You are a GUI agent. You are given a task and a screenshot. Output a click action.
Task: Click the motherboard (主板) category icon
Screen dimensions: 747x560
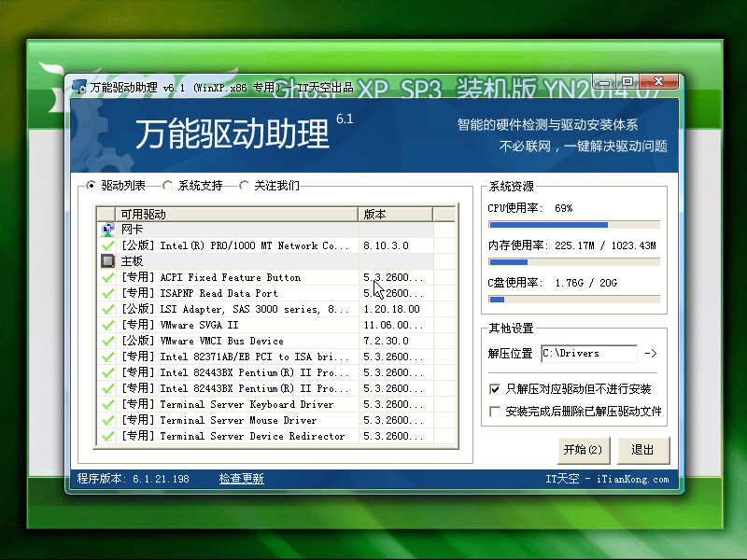pos(107,261)
